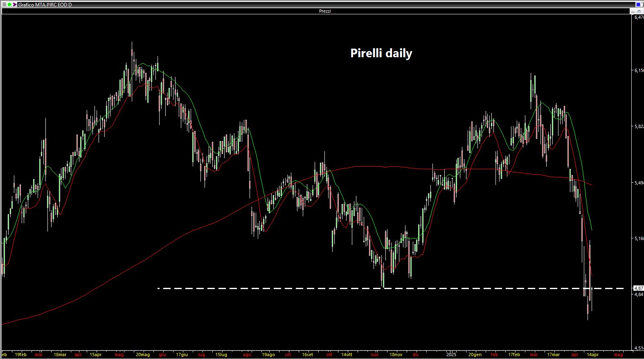Click the 14apr date label
Image resolution: width=644 pixels, height=359 pixels.
(x=593, y=355)
